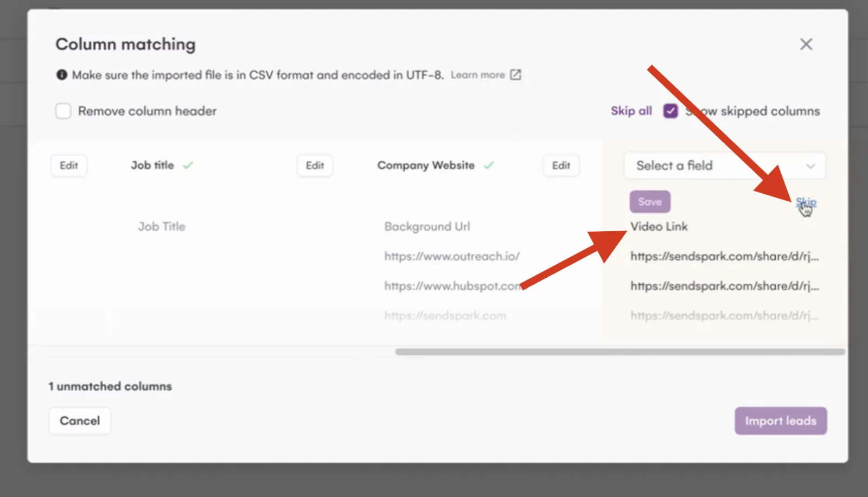Click the info icon beside the CSV notice
The height and width of the screenshot is (497, 868).
(x=62, y=75)
